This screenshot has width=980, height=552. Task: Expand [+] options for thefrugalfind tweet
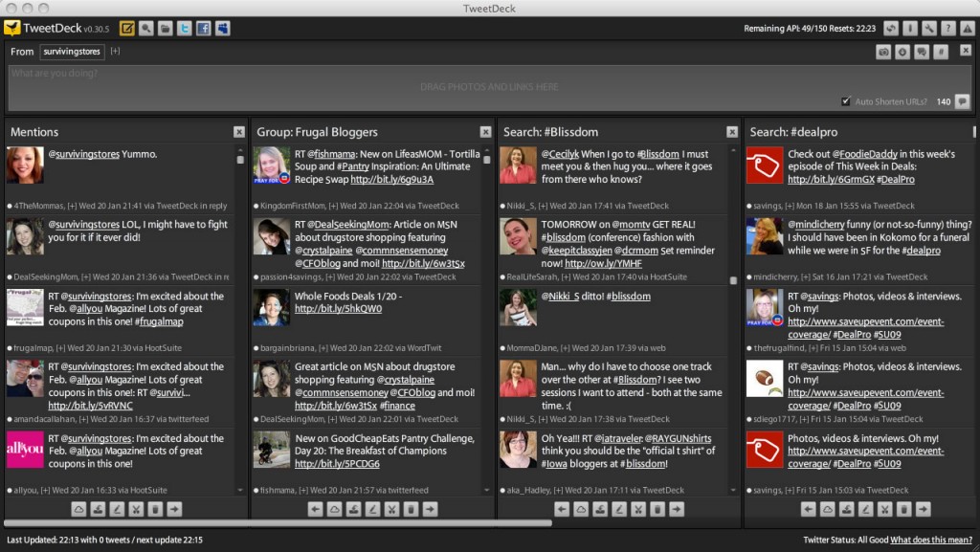click(813, 348)
